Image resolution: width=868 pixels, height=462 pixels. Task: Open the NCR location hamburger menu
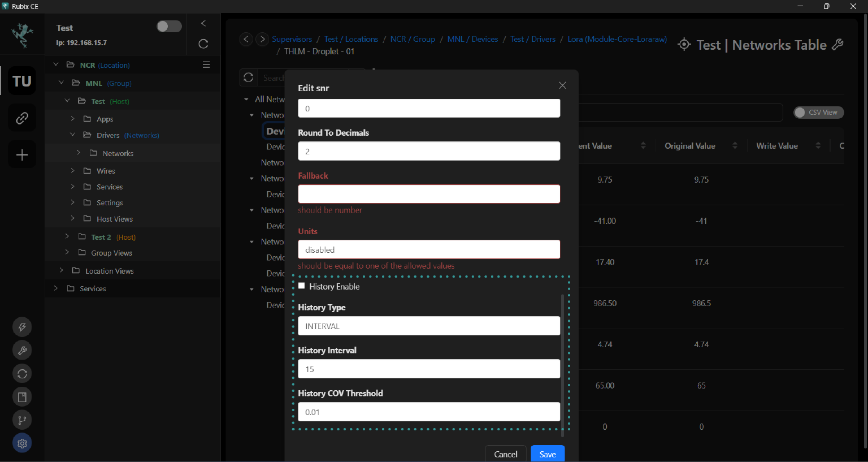[x=206, y=64]
